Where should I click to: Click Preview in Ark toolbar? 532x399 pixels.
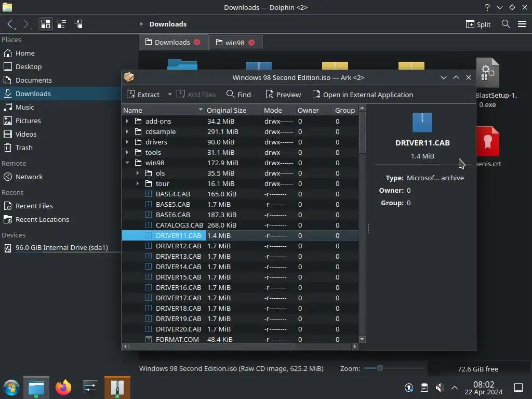pos(283,95)
